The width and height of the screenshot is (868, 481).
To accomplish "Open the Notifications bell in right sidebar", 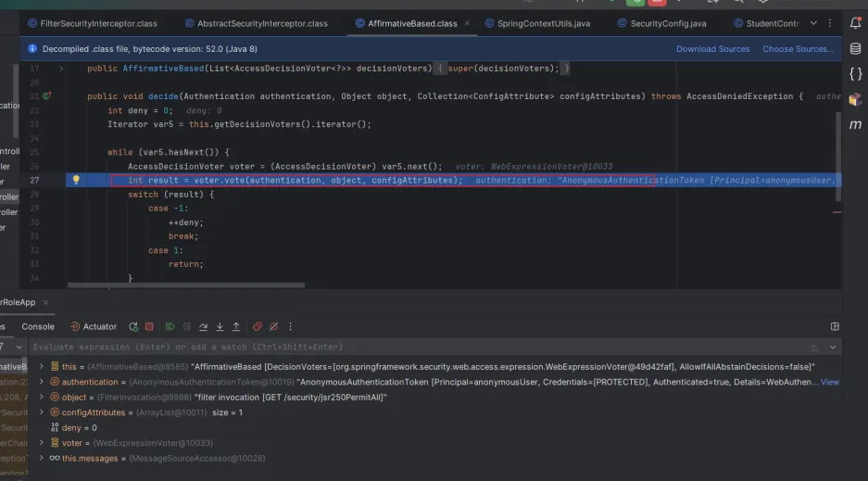I will tap(855, 23).
